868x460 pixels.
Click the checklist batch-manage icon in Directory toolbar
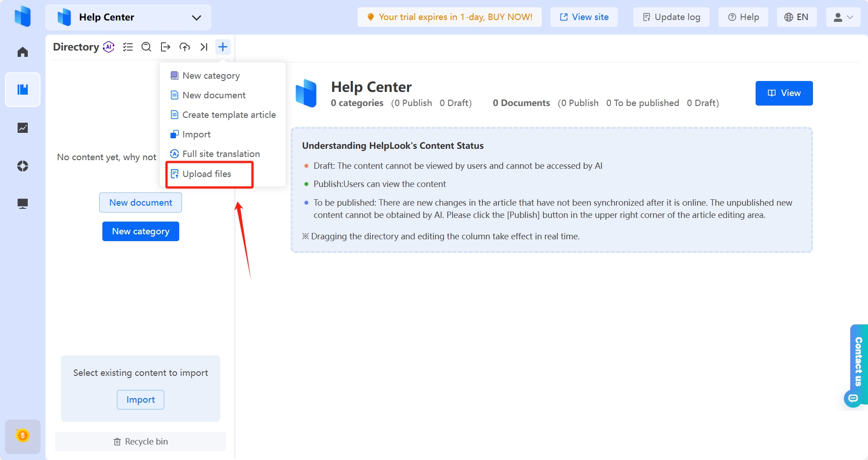point(128,47)
